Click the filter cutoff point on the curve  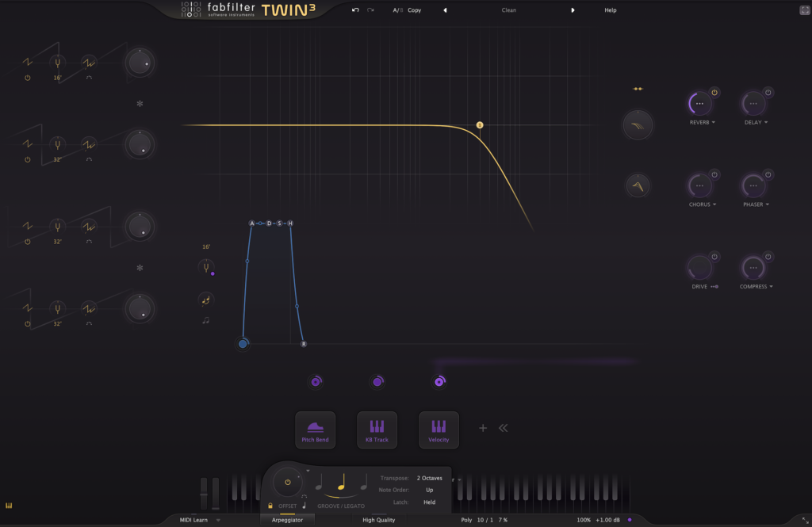480,125
